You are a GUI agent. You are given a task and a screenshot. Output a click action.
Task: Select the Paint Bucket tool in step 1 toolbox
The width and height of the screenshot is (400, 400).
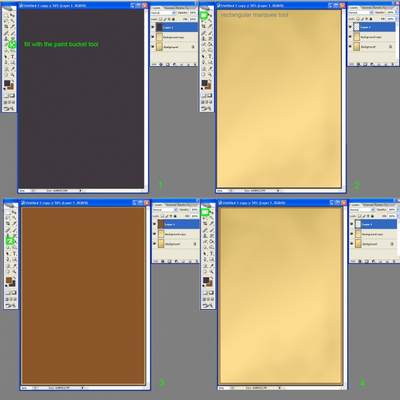13,44
